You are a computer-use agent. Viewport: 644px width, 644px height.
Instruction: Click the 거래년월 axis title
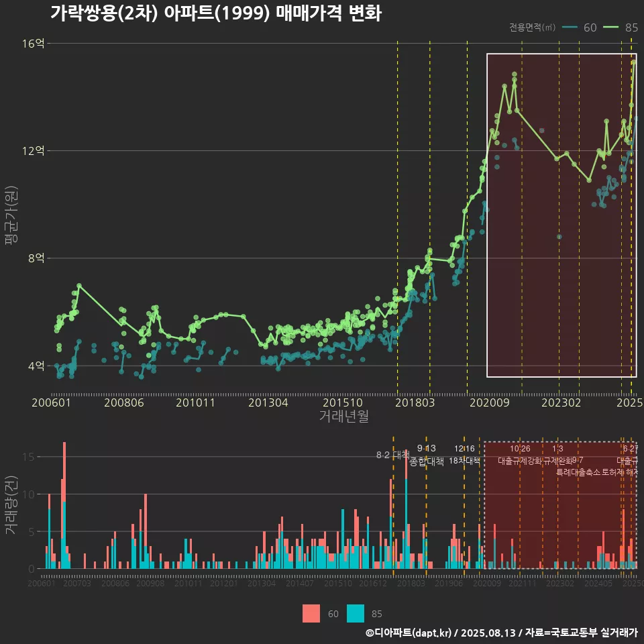pyautogui.click(x=343, y=416)
